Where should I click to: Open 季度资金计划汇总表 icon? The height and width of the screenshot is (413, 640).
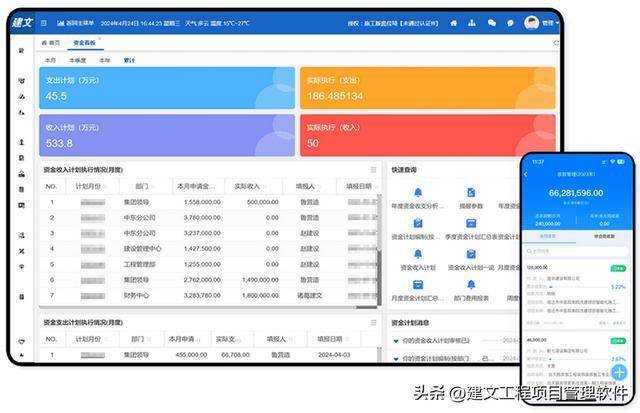tap(471, 224)
